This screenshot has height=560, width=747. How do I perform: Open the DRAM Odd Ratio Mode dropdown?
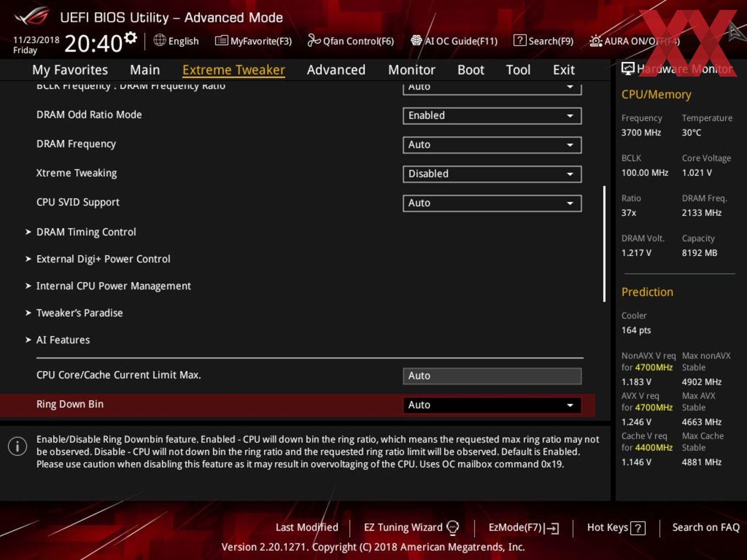pyautogui.click(x=492, y=115)
